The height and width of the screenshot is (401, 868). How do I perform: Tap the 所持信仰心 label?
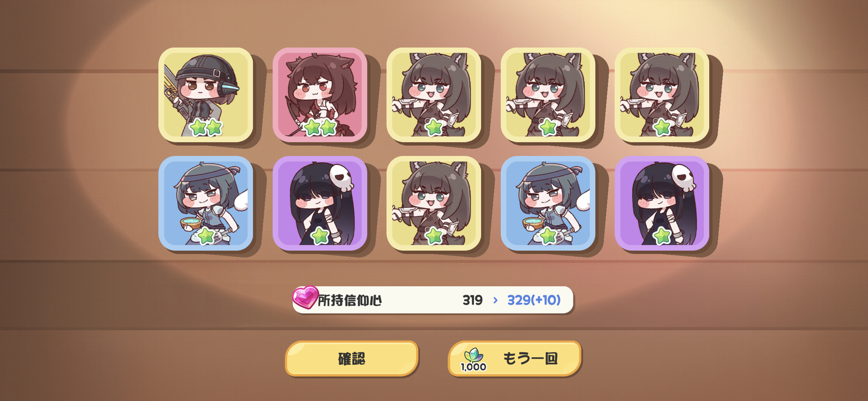[x=350, y=300]
